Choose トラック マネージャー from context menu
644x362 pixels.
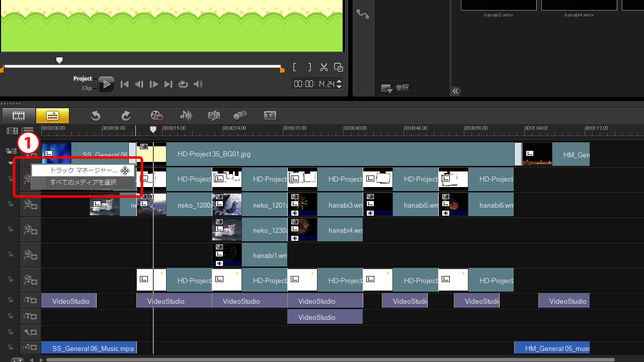83,170
